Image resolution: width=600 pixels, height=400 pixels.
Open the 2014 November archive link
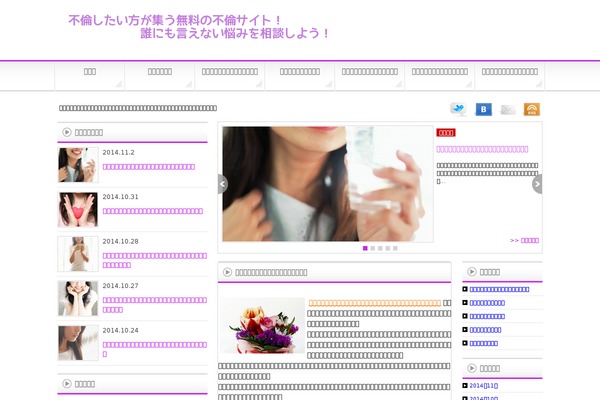(x=484, y=385)
